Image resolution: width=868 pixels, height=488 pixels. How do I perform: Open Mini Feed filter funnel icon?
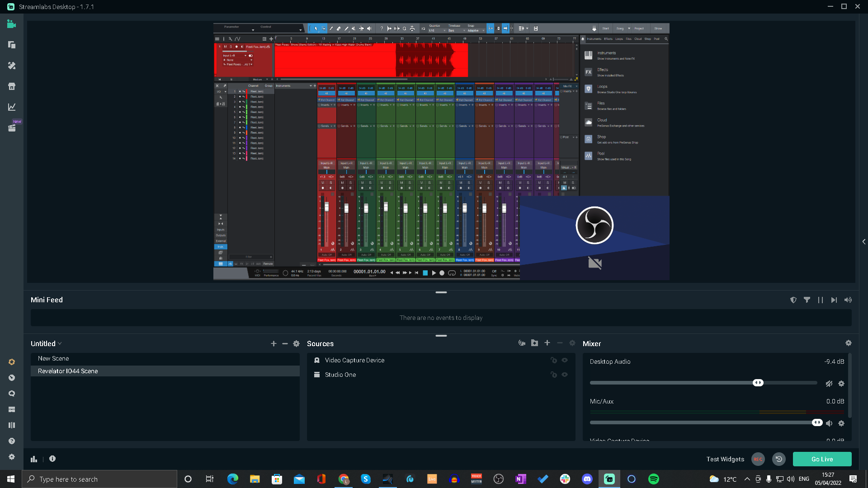pos(807,300)
